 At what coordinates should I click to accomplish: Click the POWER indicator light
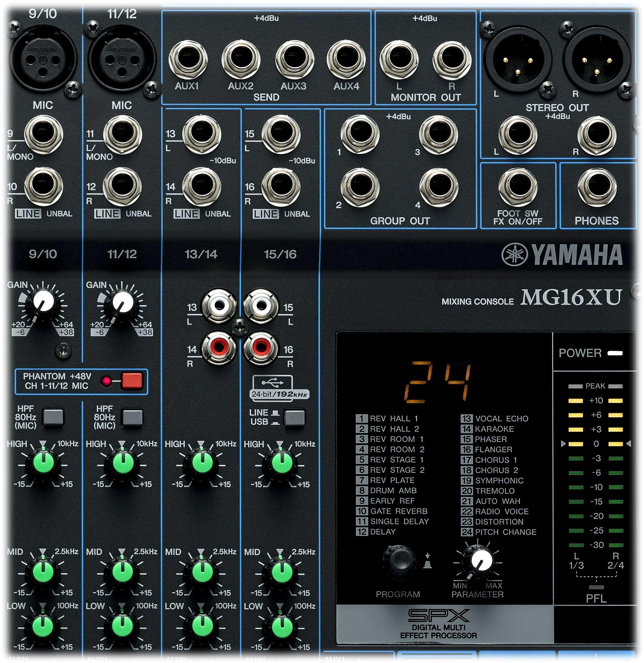(x=615, y=353)
